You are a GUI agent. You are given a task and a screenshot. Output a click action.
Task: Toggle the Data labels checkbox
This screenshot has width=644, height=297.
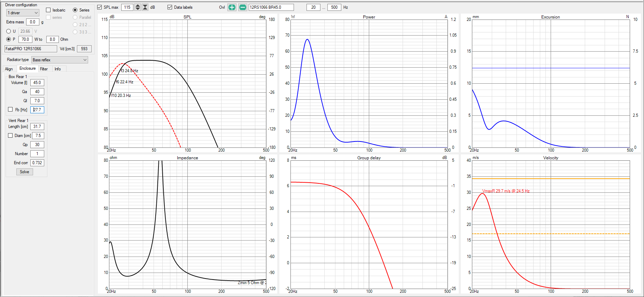[170, 7]
